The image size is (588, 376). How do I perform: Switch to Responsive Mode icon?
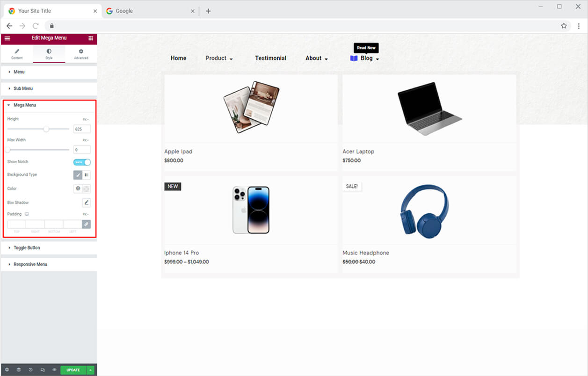43,370
